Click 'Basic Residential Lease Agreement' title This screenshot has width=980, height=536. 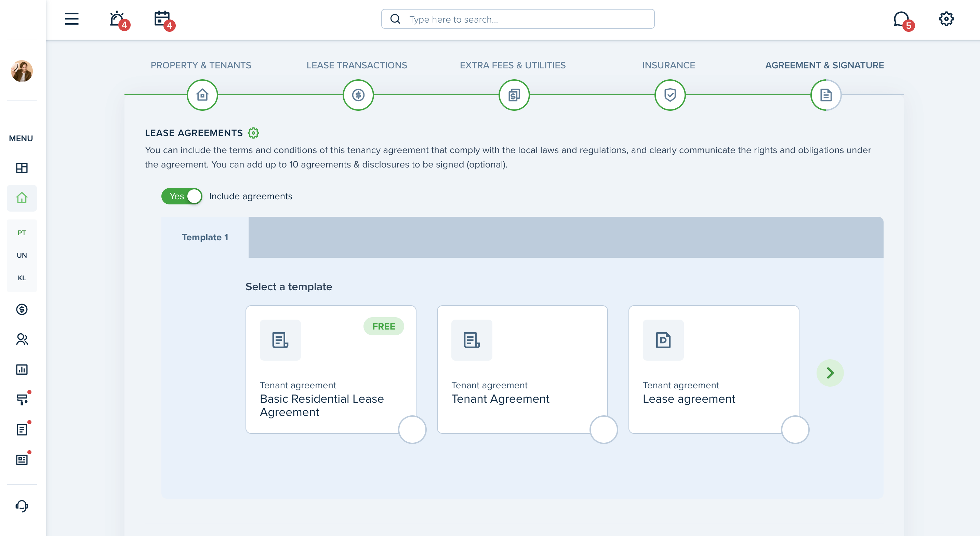[322, 405]
